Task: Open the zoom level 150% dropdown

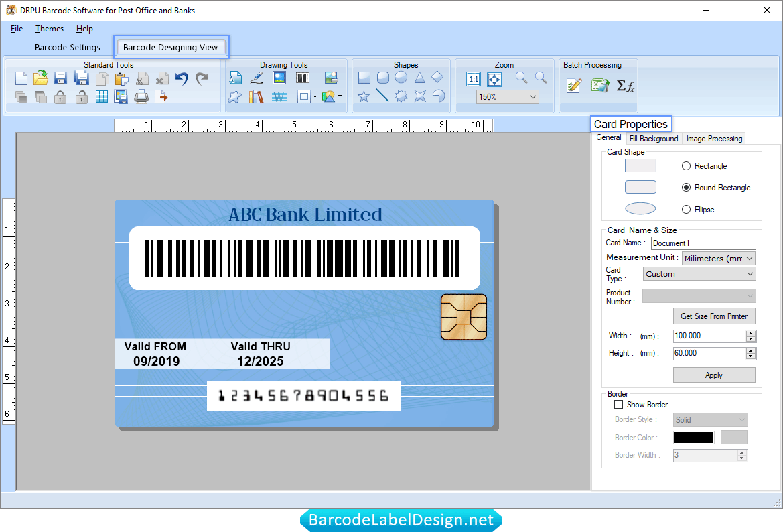Action: pos(507,97)
